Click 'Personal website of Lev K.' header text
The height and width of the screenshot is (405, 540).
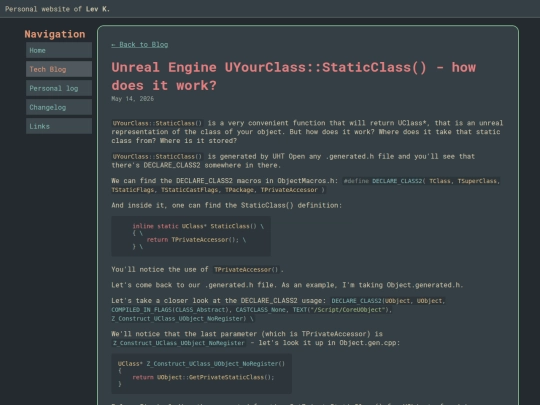pos(57,9)
